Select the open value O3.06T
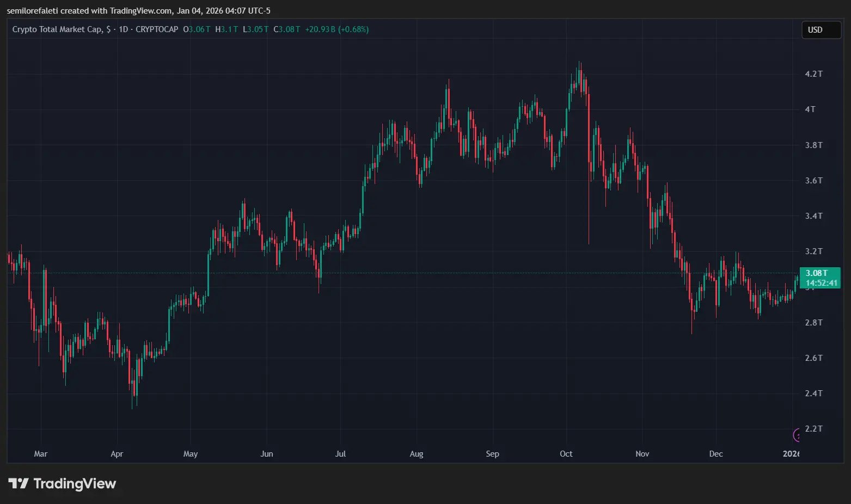Image resolution: width=851 pixels, height=504 pixels. 197,29
